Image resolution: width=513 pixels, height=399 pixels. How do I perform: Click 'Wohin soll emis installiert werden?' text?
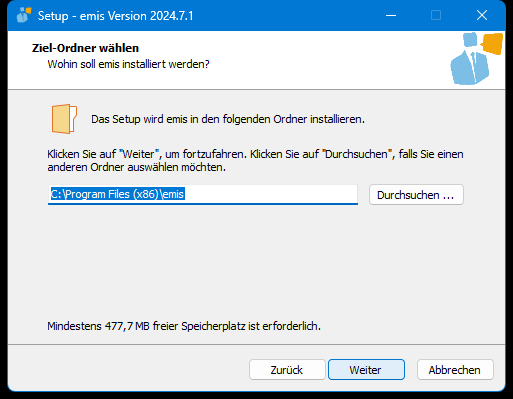128,64
